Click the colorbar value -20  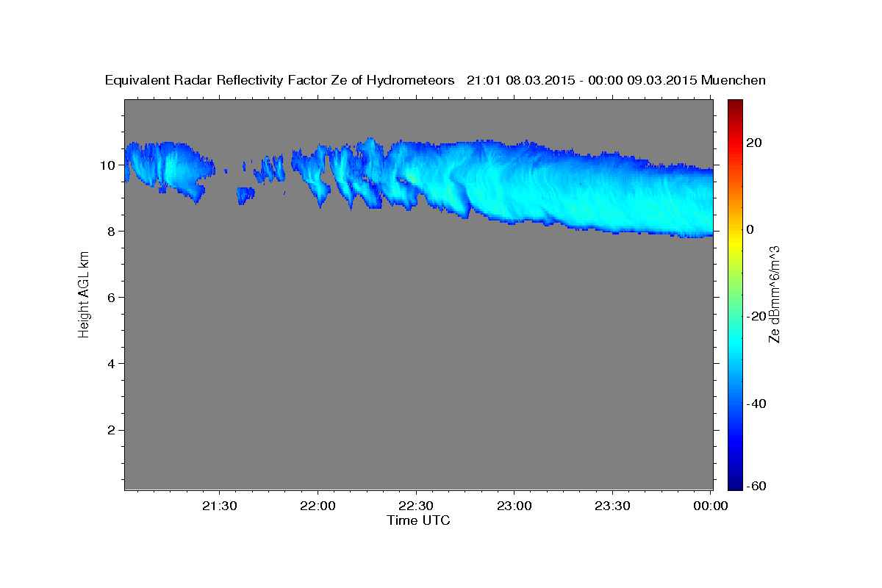click(x=757, y=316)
